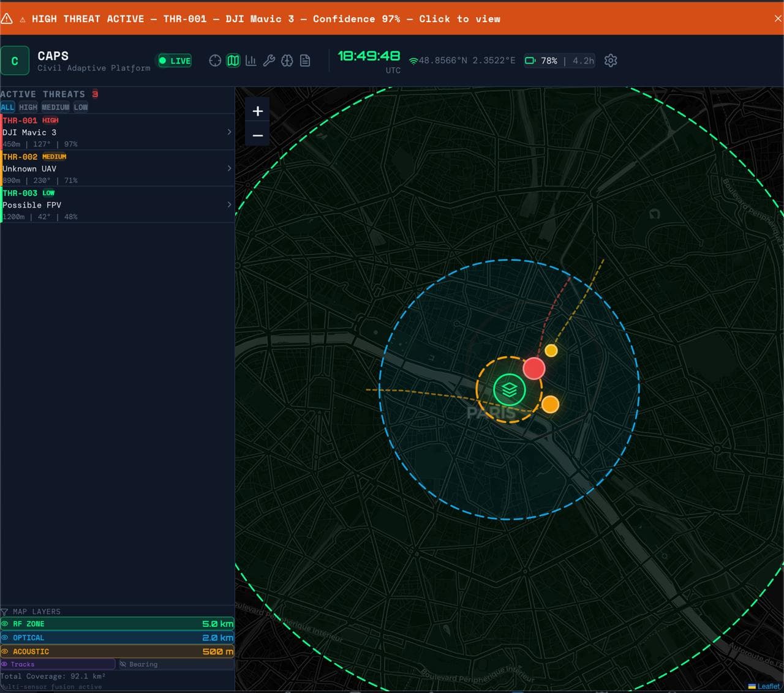Select the MEDIUM threat filter
784x693 pixels.
click(55, 107)
